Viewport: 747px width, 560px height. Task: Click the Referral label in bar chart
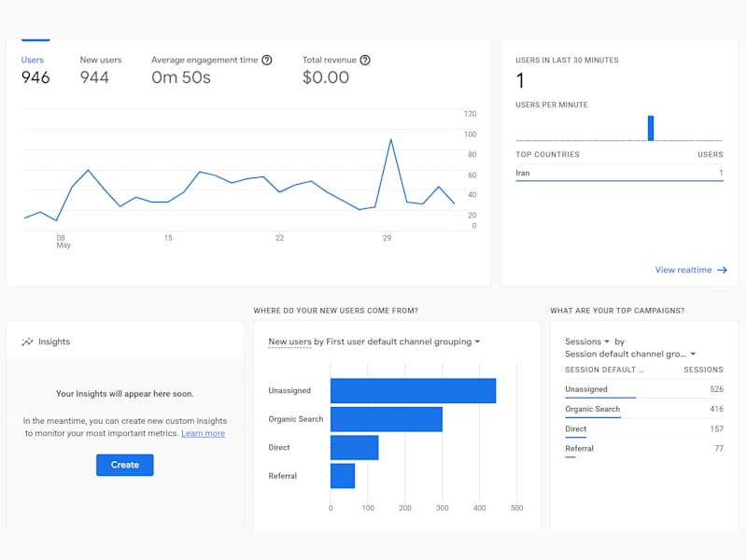[282, 476]
